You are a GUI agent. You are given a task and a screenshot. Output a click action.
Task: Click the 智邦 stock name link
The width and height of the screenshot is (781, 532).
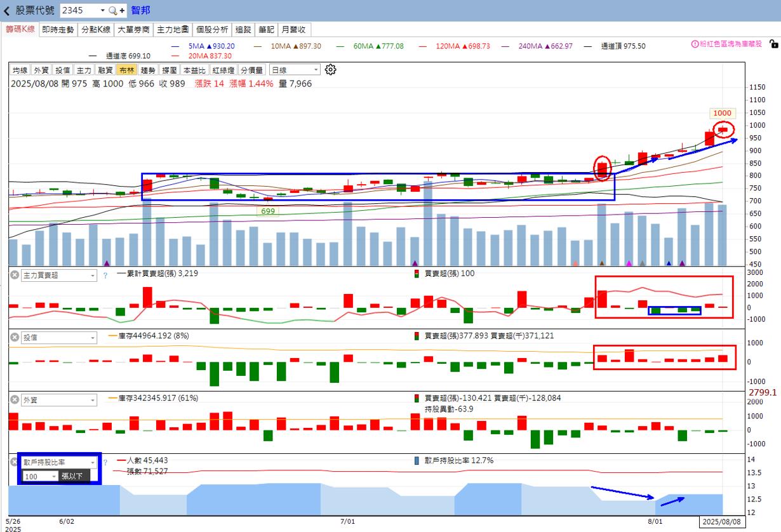coord(141,11)
